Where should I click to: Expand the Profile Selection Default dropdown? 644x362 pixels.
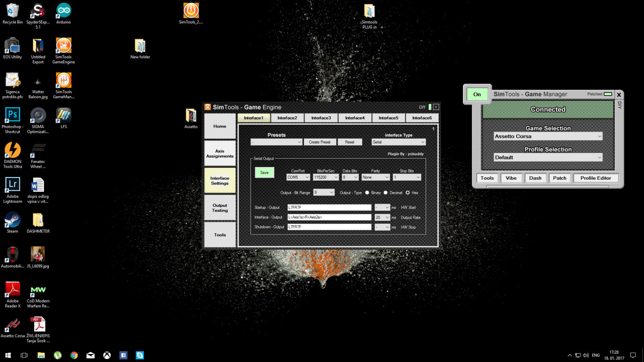pos(548,157)
